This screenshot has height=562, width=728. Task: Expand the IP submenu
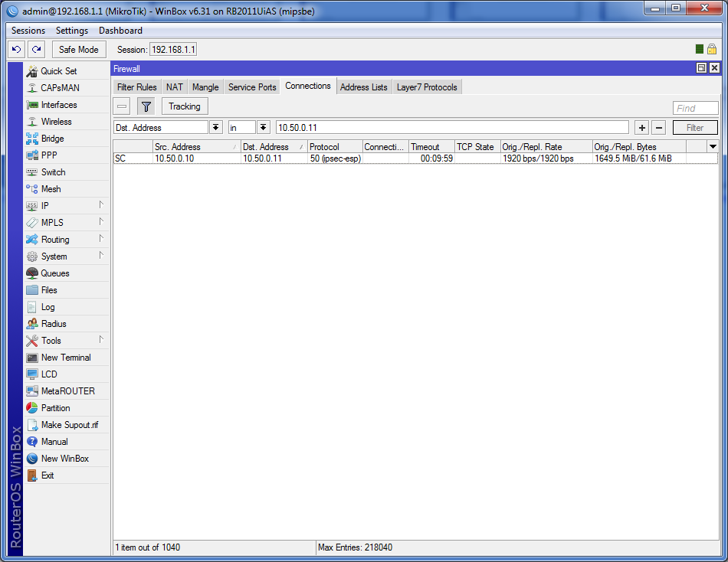[x=67, y=206]
